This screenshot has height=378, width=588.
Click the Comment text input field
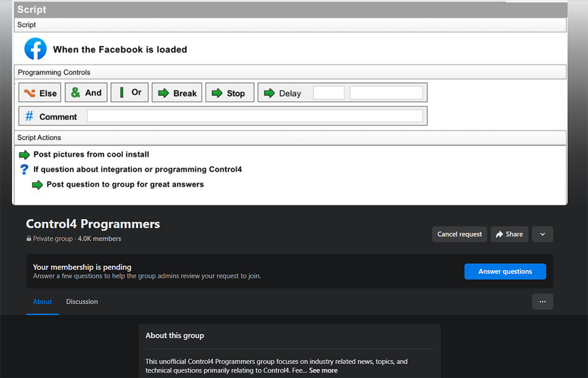pos(255,116)
